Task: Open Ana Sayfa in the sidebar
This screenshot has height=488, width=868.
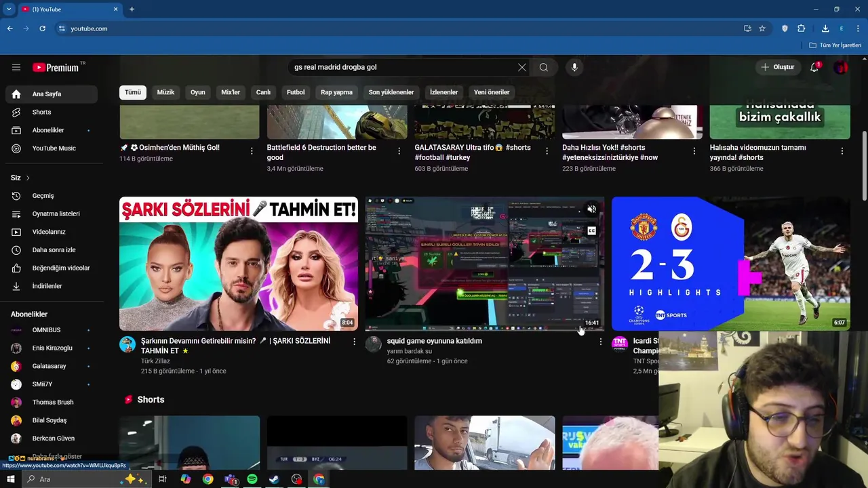Action: [x=52, y=94]
